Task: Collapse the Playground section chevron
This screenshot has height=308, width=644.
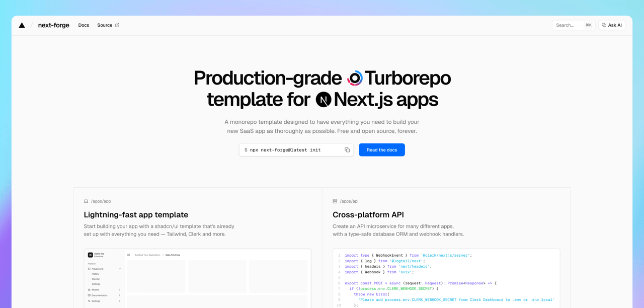Action: click(x=120, y=269)
